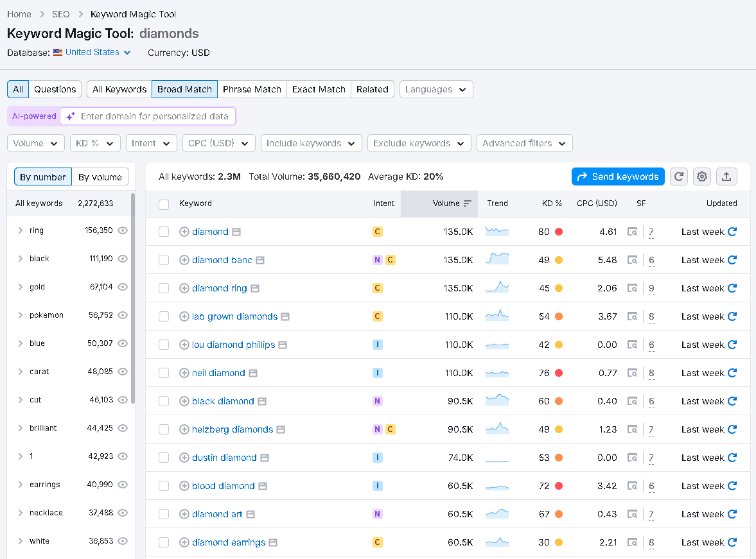756x559 pixels.
Task: Open the KD % filter dropdown
Action: [x=95, y=143]
